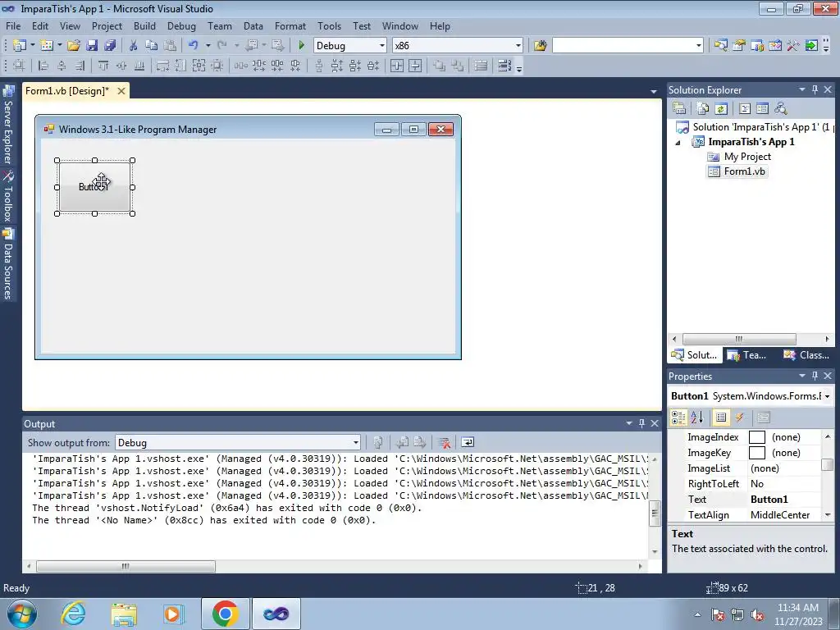Clear all output with red X icon

tap(444, 442)
